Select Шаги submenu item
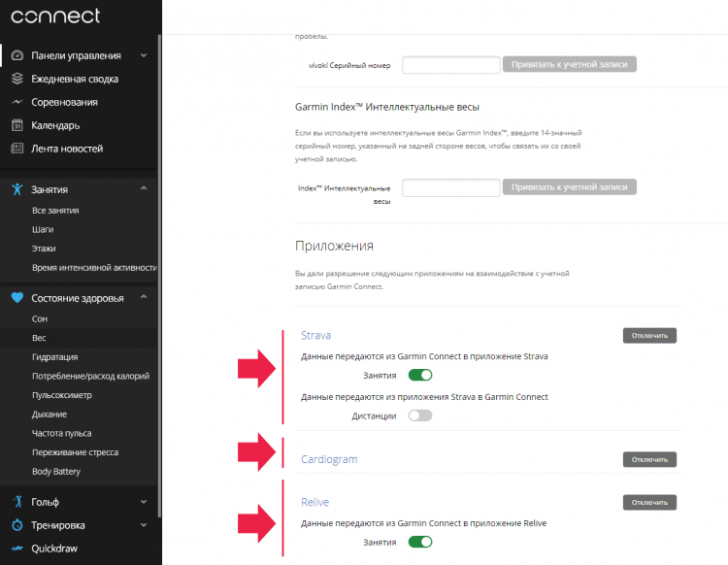 pyautogui.click(x=43, y=229)
